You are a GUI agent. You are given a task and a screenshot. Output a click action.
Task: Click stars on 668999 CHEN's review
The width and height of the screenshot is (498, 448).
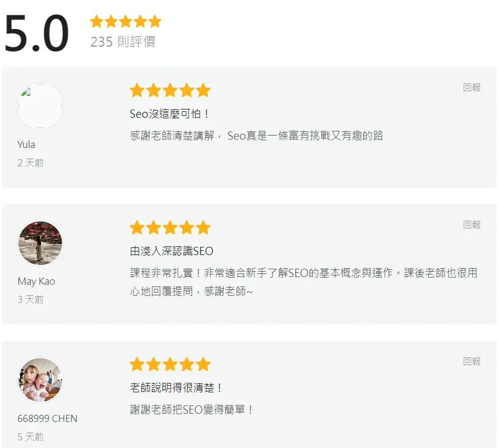coord(170,365)
